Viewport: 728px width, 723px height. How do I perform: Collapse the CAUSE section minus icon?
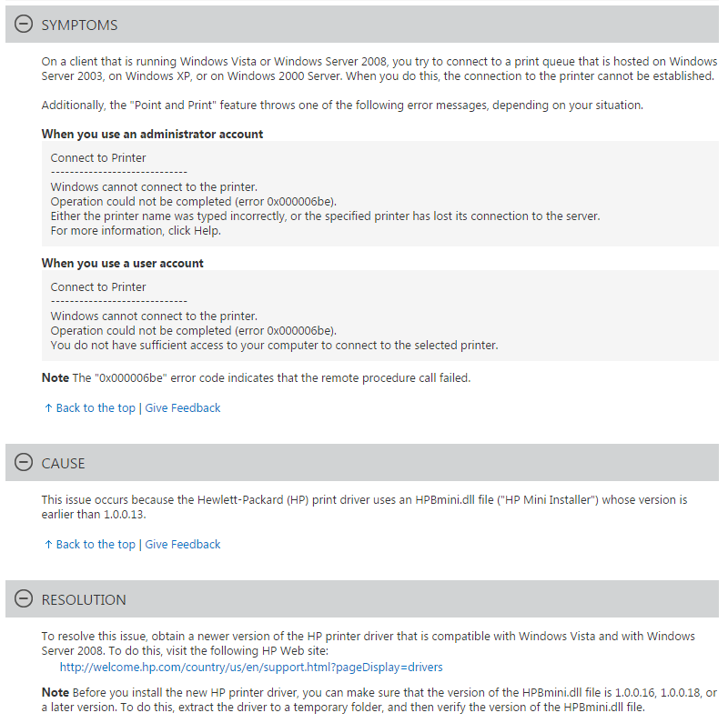(x=24, y=462)
